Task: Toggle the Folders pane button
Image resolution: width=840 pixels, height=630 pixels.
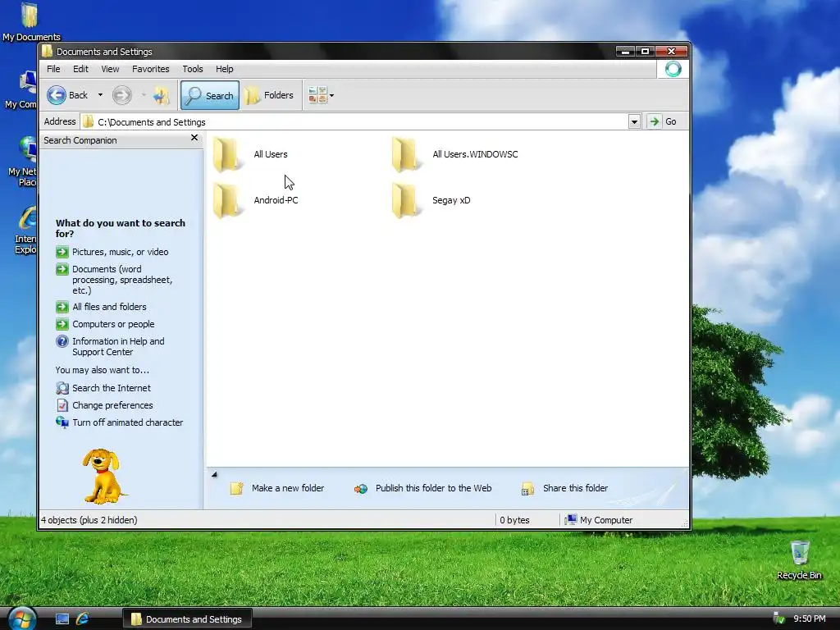Action: [269, 95]
